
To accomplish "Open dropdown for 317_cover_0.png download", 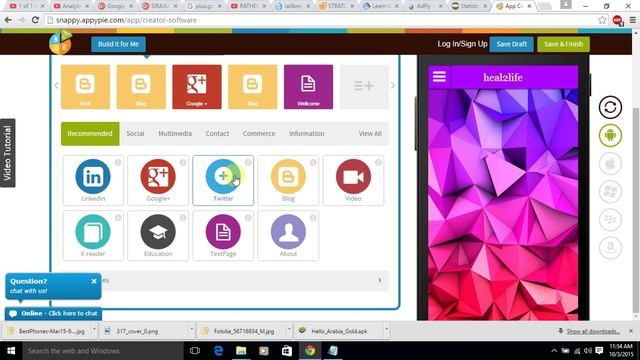I will tap(191, 329).
